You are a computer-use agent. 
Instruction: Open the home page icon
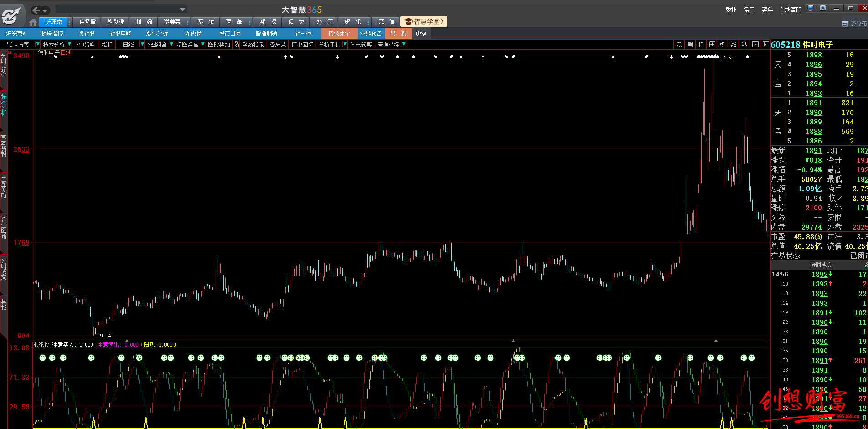tap(33, 22)
